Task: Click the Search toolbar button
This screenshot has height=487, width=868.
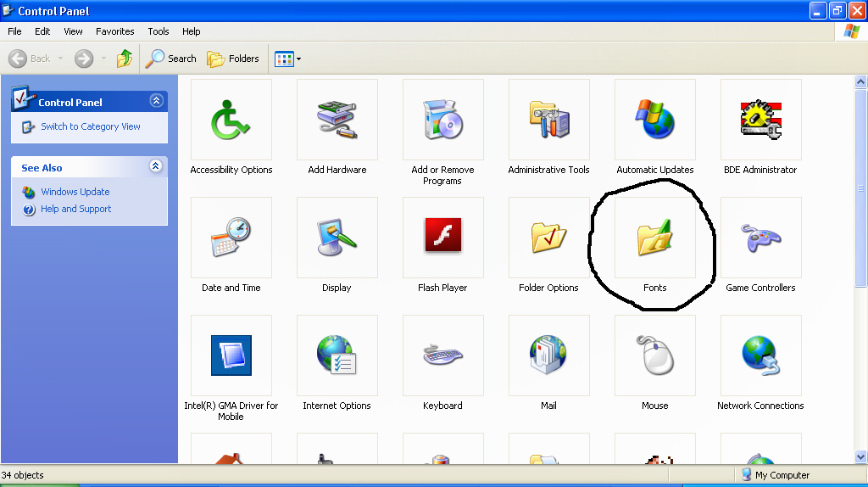Action: [x=171, y=59]
